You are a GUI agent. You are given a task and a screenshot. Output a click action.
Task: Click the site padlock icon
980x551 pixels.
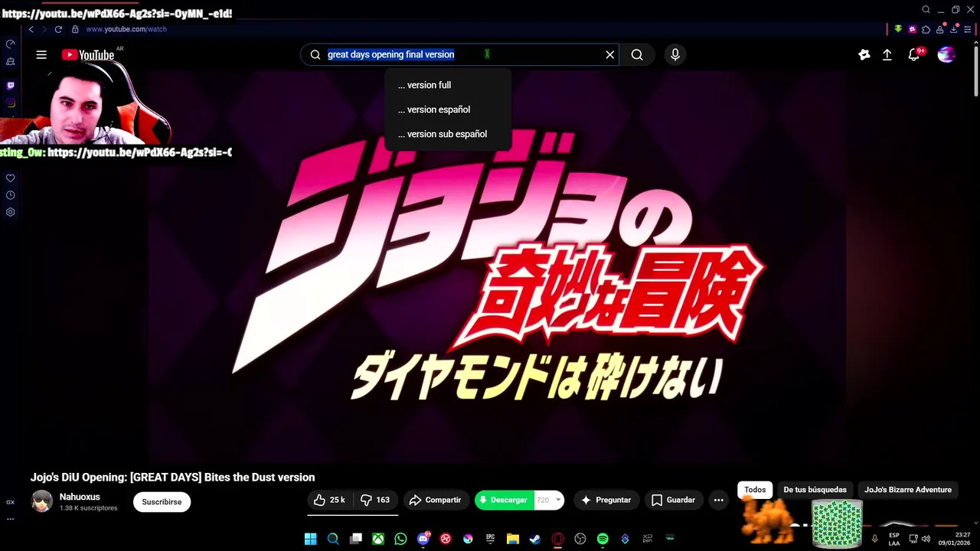click(75, 29)
